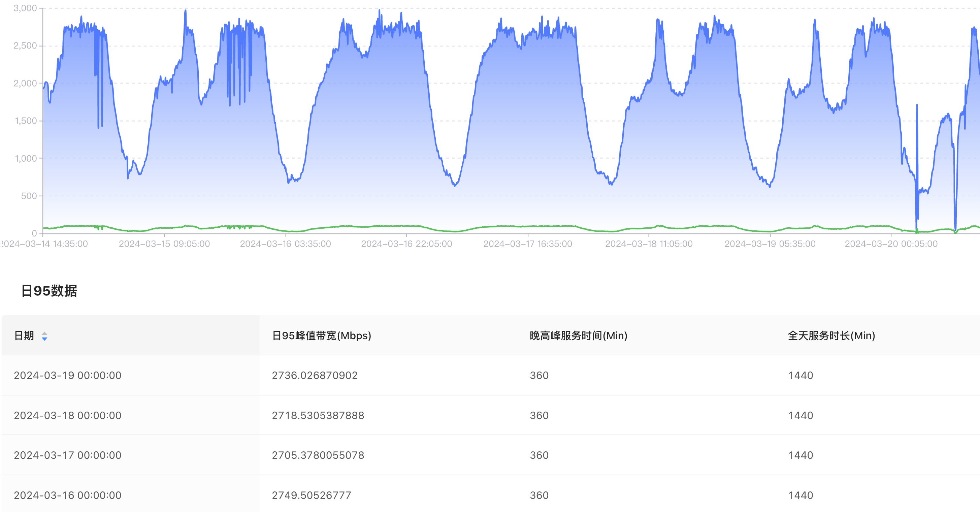Click x-axis label 2024-03-19 05:35:00

[770, 244]
